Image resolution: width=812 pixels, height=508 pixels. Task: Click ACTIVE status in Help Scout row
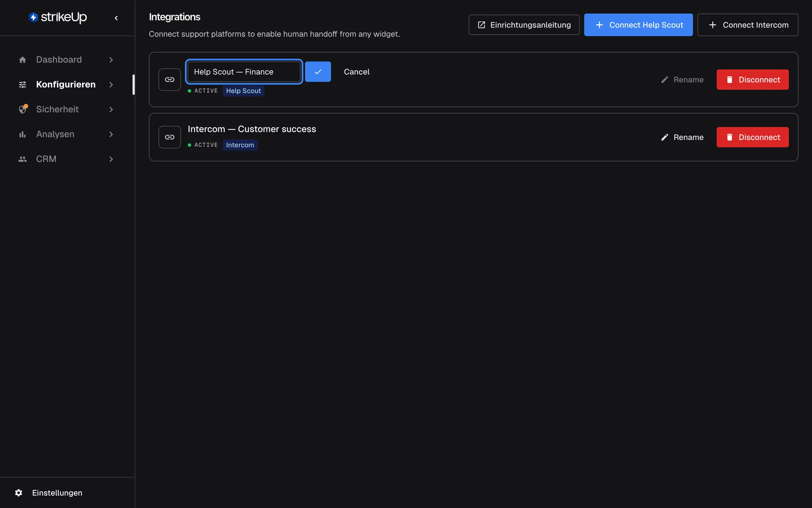203,91
